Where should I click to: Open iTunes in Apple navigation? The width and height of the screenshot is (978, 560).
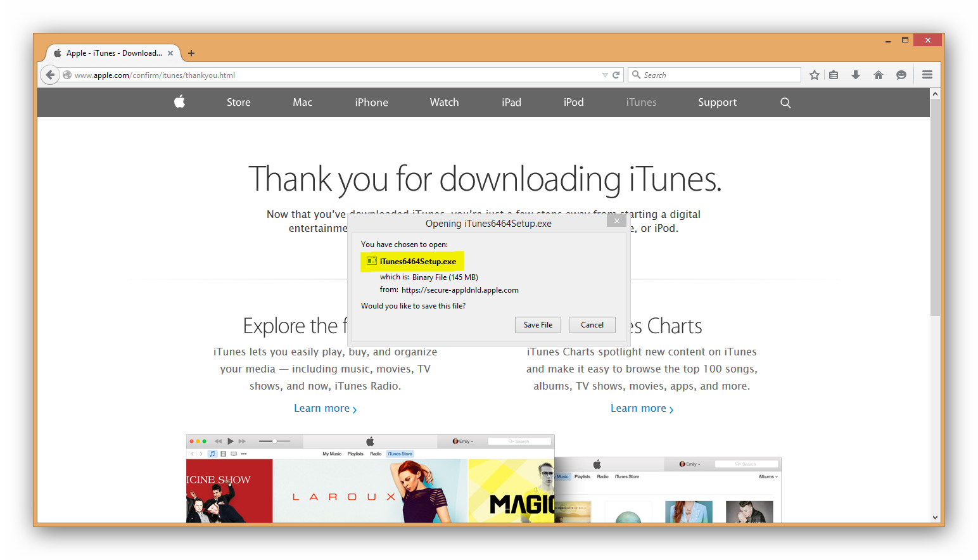tap(642, 103)
